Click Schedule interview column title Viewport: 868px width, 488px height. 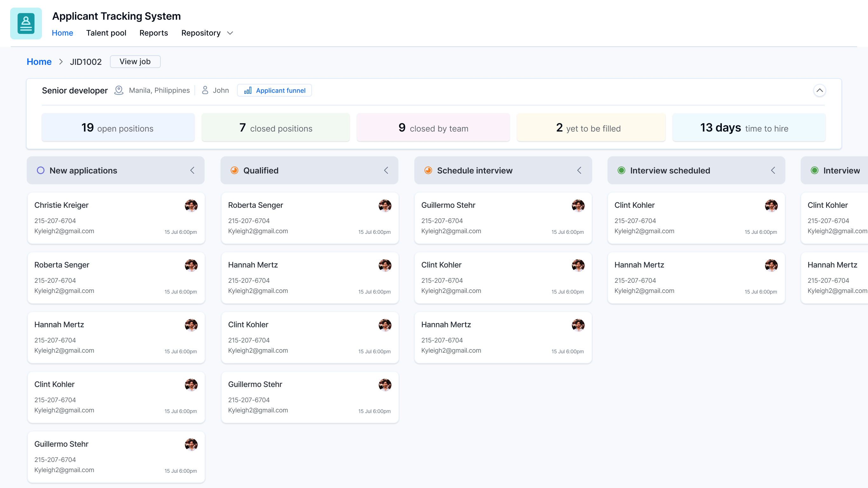click(475, 171)
